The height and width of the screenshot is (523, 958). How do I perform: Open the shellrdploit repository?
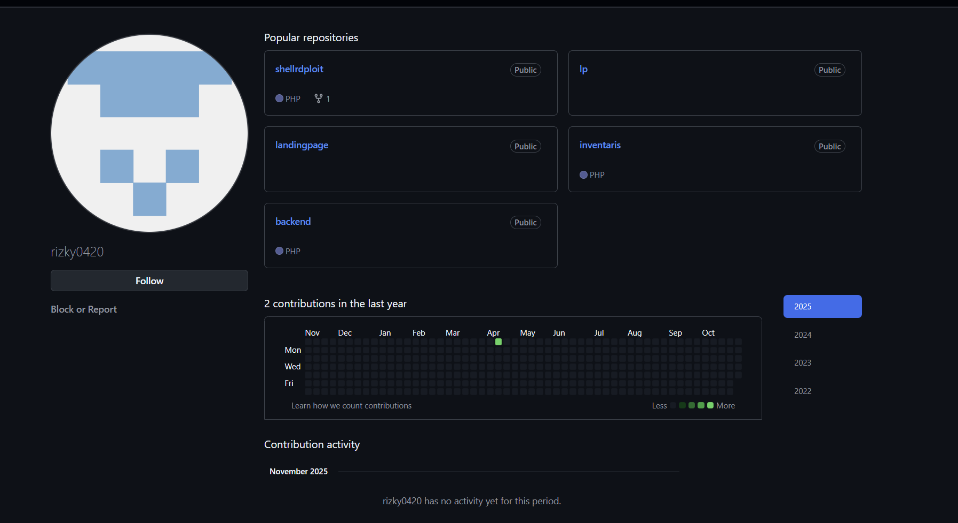click(x=299, y=69)
